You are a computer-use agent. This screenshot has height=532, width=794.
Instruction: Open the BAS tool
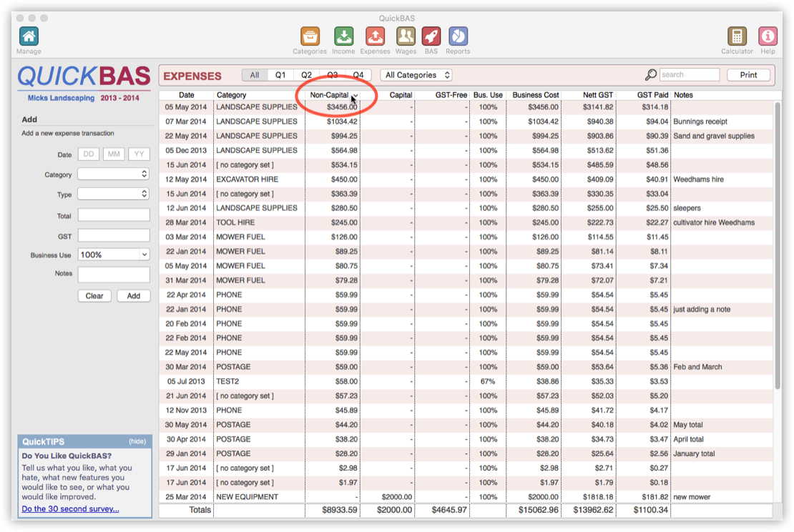pyautogui.click(x=431, y=36)
